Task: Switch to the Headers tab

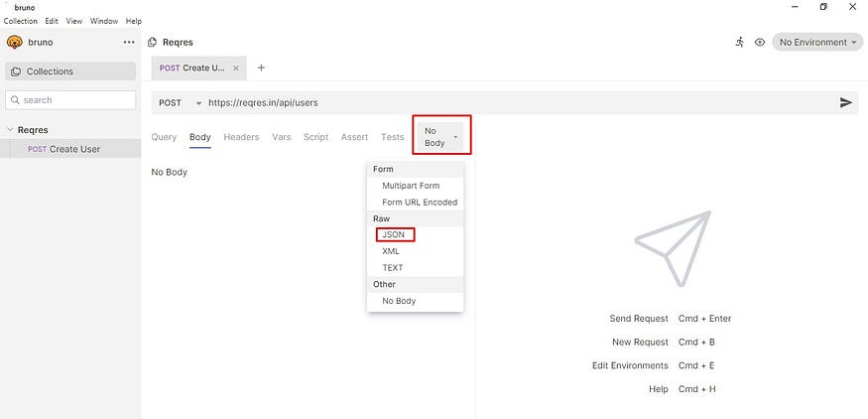Action: [x=241, y=137]
